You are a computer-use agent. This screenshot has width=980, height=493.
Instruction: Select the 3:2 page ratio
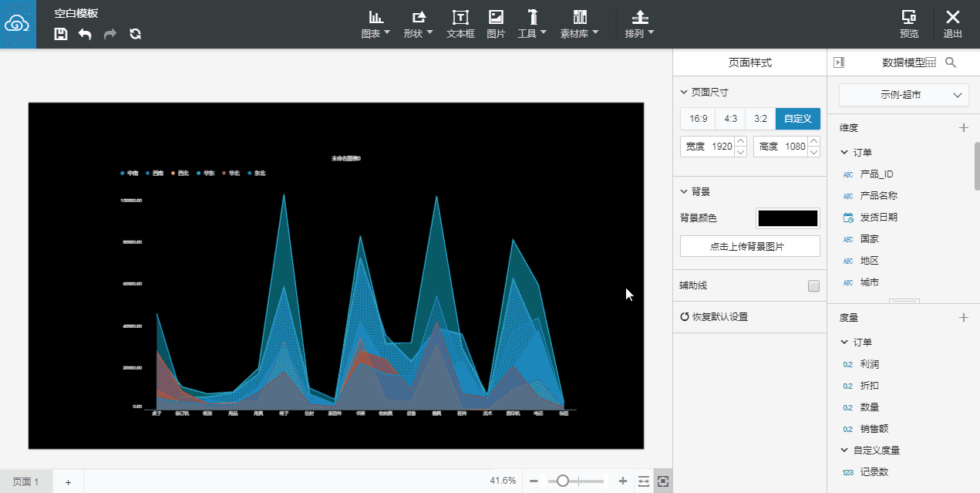761,119
